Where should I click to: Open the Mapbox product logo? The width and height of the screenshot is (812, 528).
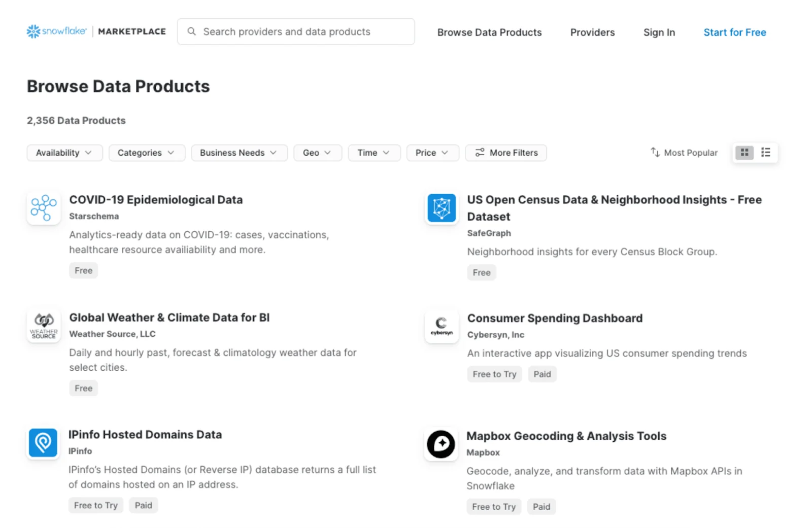coord(441,444)
